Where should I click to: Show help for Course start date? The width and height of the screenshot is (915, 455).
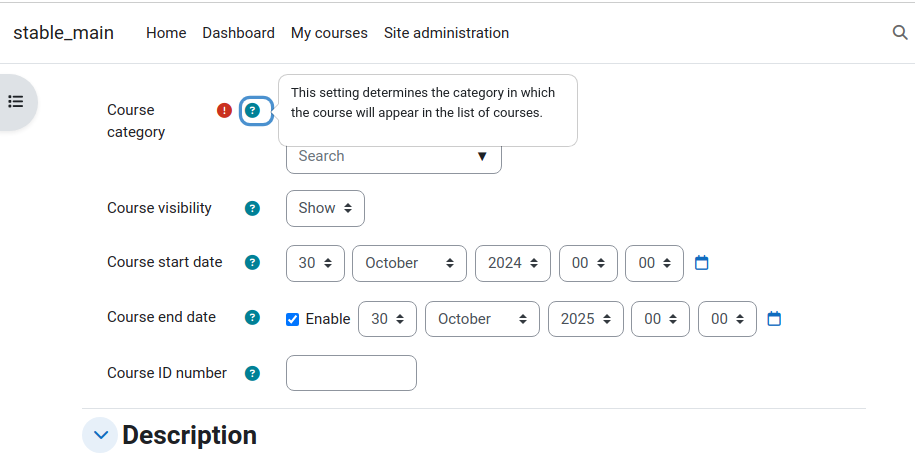252,262
